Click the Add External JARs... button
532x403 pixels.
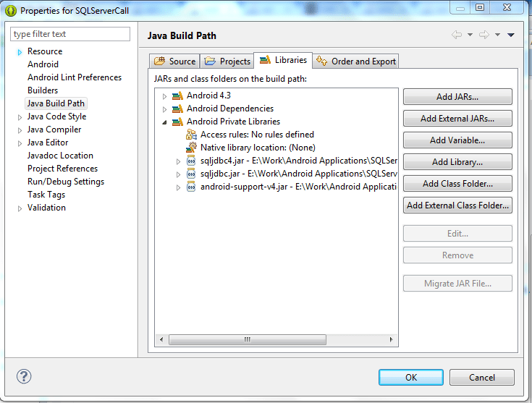coord(457,119)
